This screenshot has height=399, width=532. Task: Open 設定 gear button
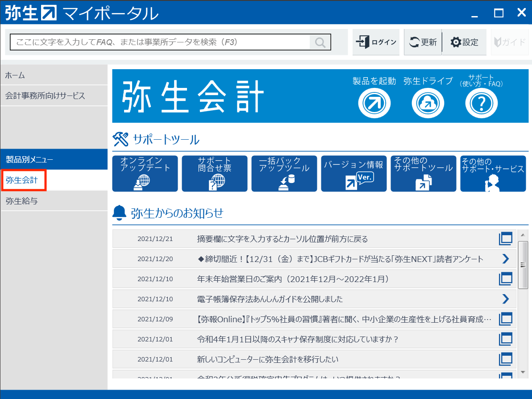point(464,42)
